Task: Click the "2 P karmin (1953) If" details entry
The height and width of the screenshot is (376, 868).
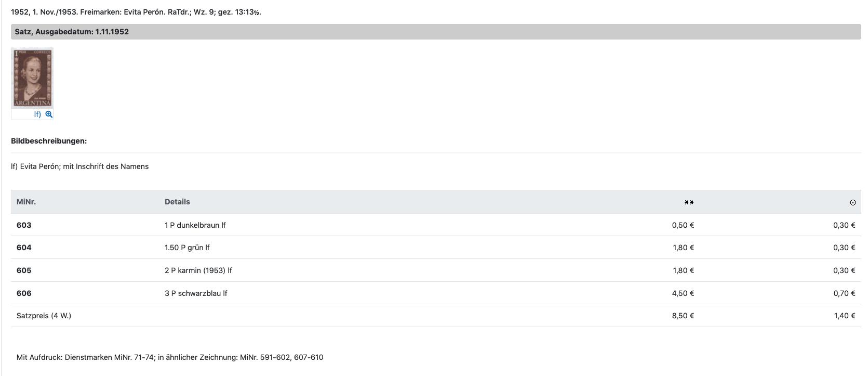Action: (198, 270)
